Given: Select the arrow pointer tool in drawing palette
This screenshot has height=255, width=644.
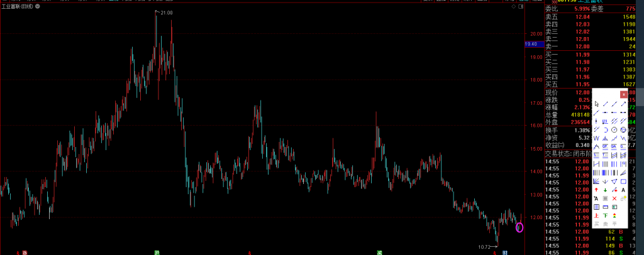Looking at the screenshot, I should 596,104.
